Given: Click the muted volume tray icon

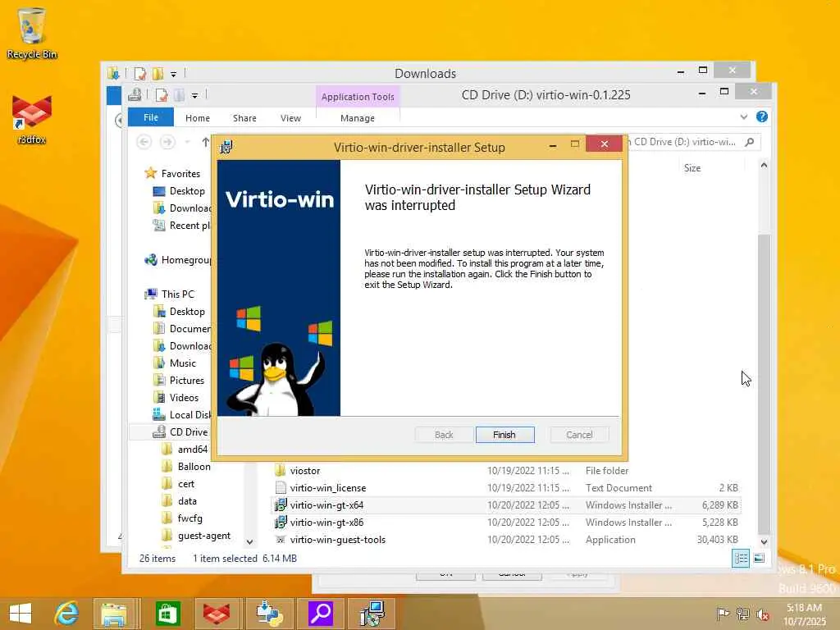Looking at the screenshot, I should click(762, 614).
